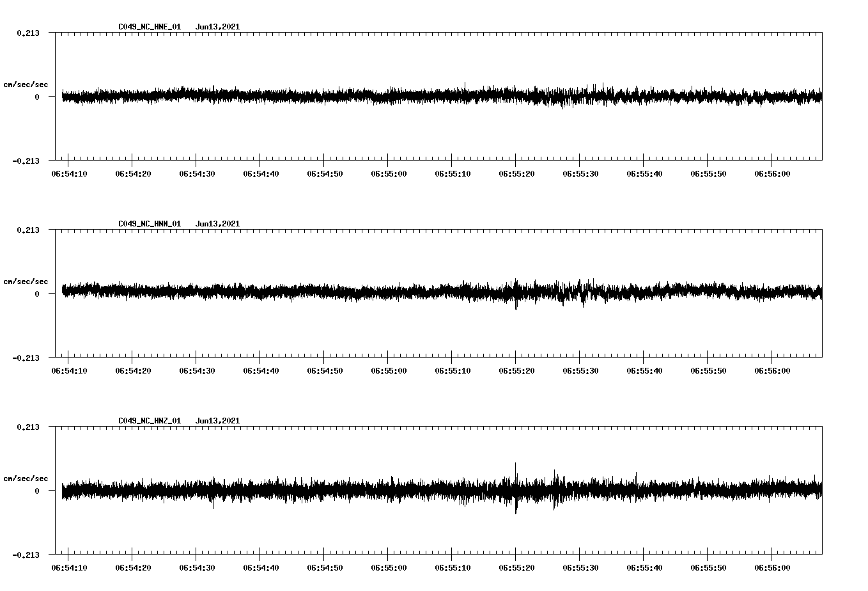
Task: Click the cm/sec/sec unit label of the HNZ plot
Action: 26,478
